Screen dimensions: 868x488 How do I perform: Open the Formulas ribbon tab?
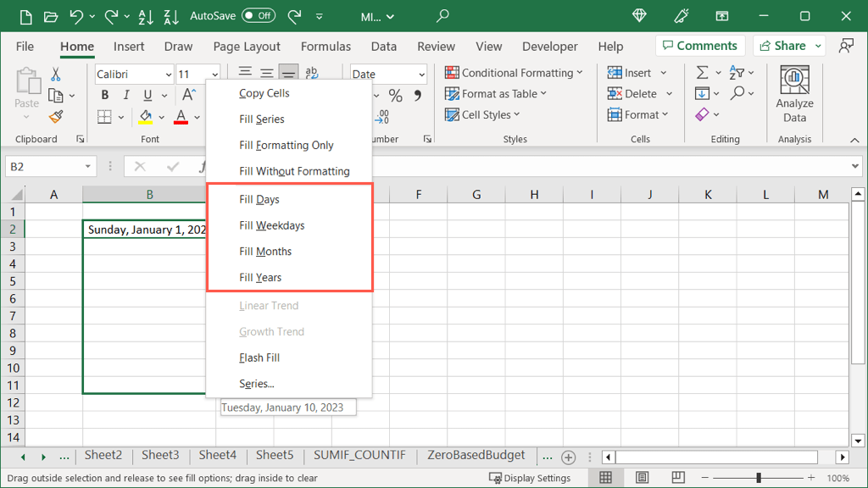pyautogui.click(x=325, y=47)
